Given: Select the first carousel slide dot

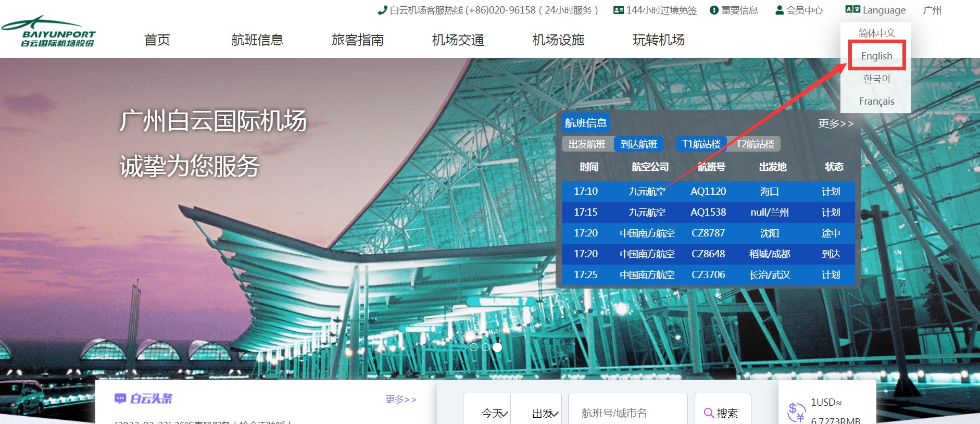Looking at the screenshot, I should 473,347.
